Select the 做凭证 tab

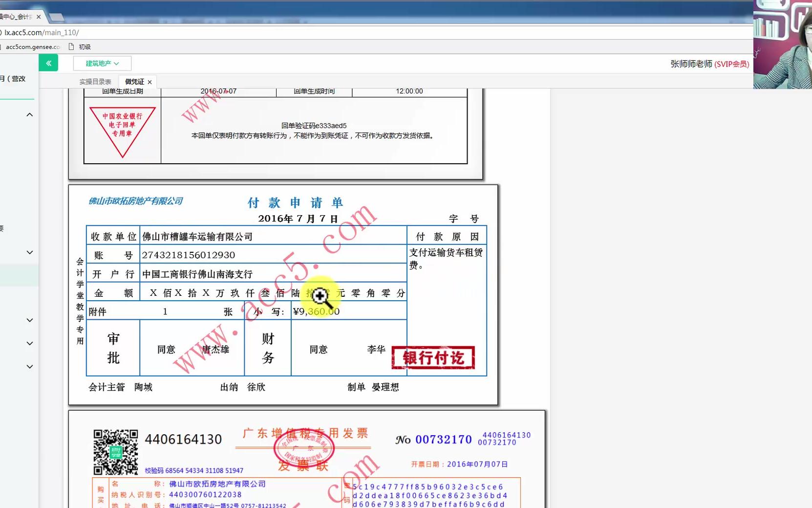pos(135,82)
